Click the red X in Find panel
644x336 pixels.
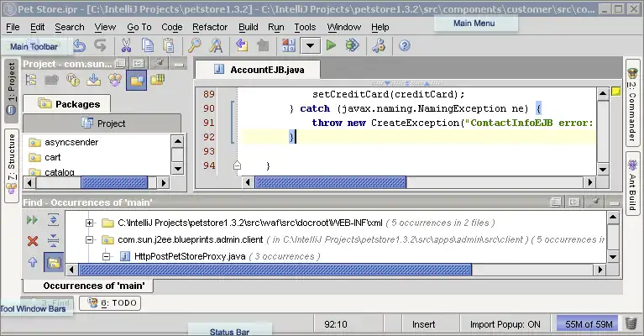point(33,241)
